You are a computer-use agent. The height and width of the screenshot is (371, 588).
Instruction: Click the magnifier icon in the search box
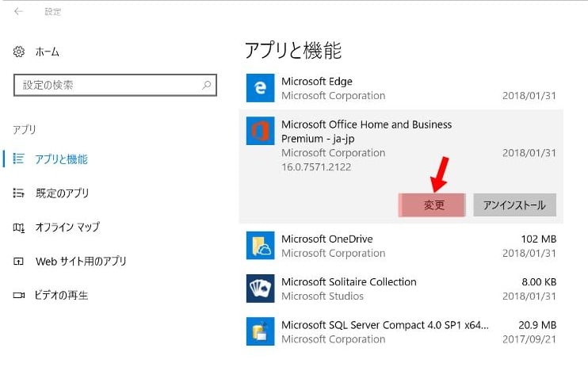click(x=206, y=84)
